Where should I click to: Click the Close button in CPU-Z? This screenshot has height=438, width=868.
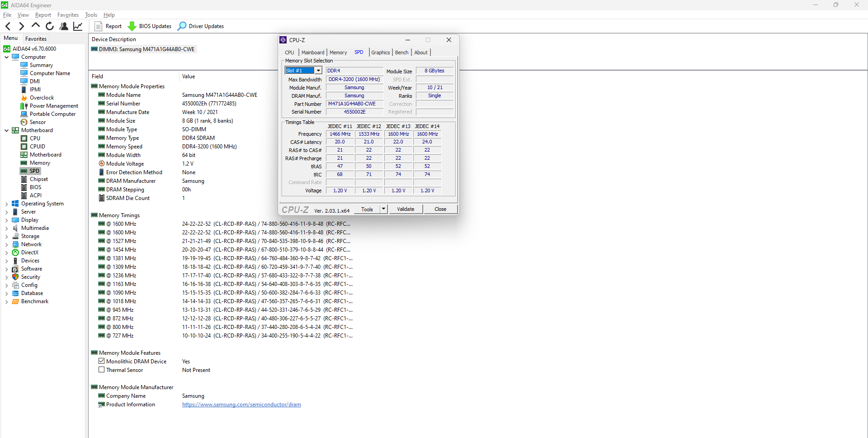coord(440,209)
